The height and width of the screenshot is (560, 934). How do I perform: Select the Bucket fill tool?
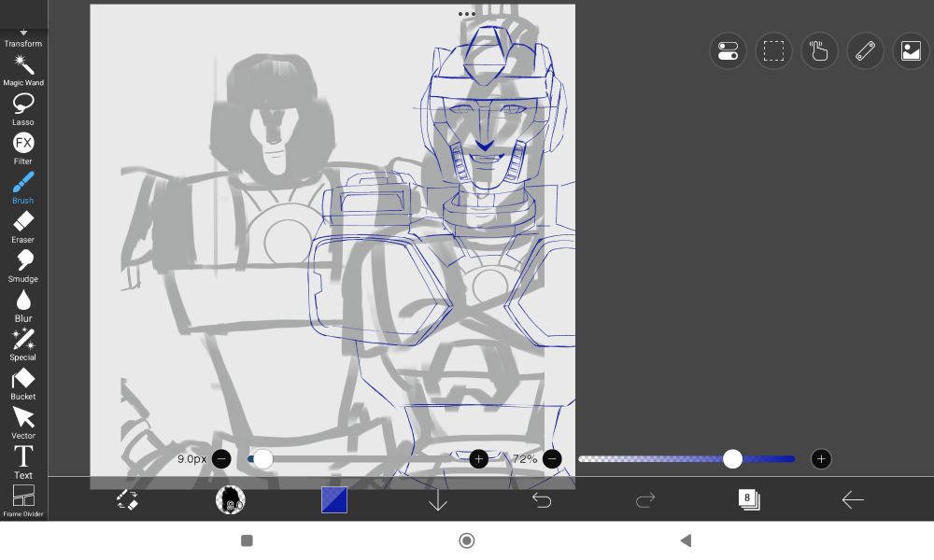coord(23,385)
